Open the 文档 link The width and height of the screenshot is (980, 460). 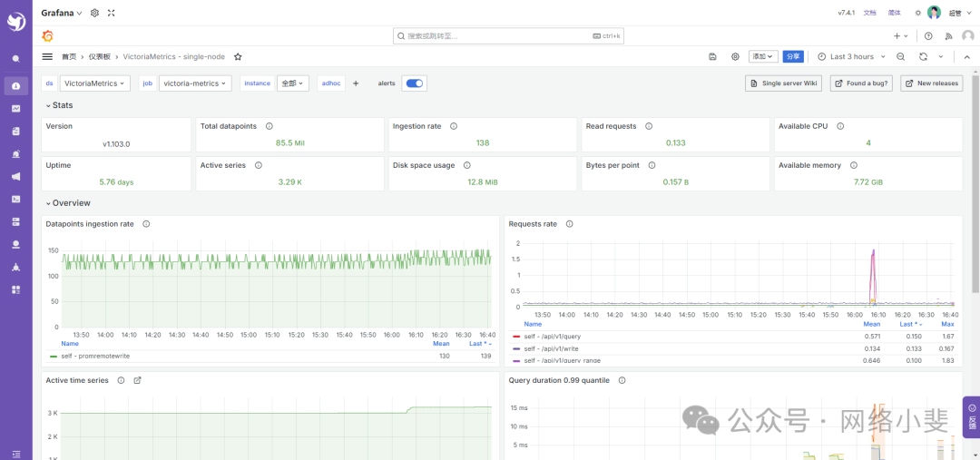[869, 13]
